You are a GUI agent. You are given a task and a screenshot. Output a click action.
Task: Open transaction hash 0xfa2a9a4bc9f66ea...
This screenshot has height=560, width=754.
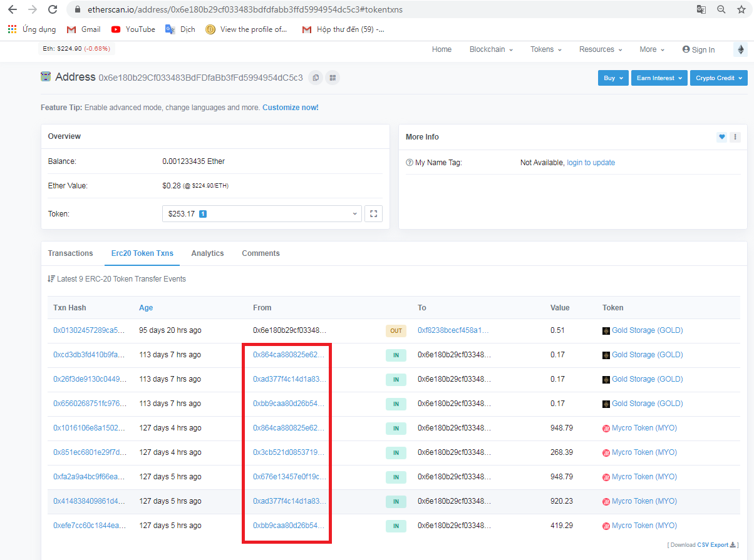coord(89,477)
